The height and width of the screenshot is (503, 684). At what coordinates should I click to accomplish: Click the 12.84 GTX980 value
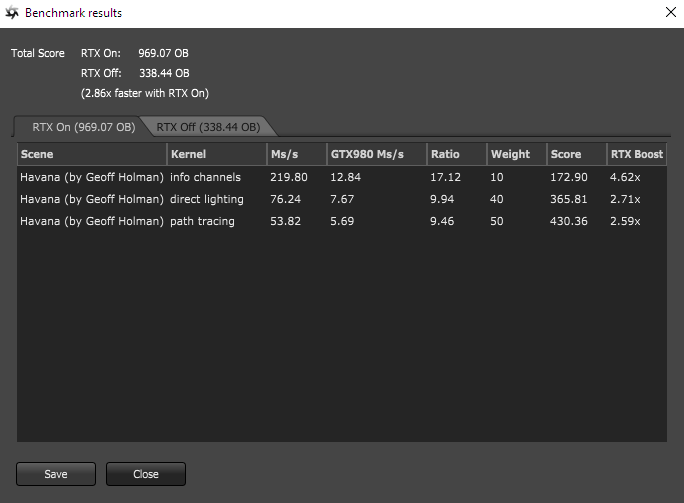pos(345,177)
